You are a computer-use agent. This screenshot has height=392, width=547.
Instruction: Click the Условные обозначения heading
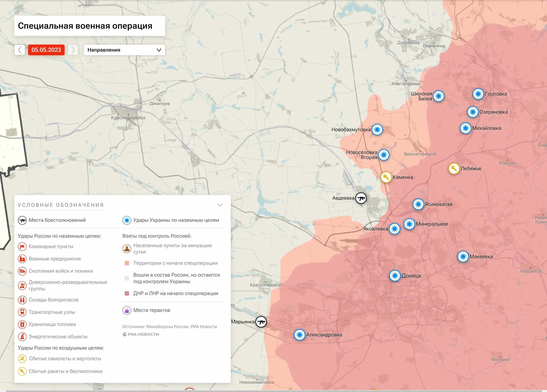pyautogui.click(x=61, y=205)
